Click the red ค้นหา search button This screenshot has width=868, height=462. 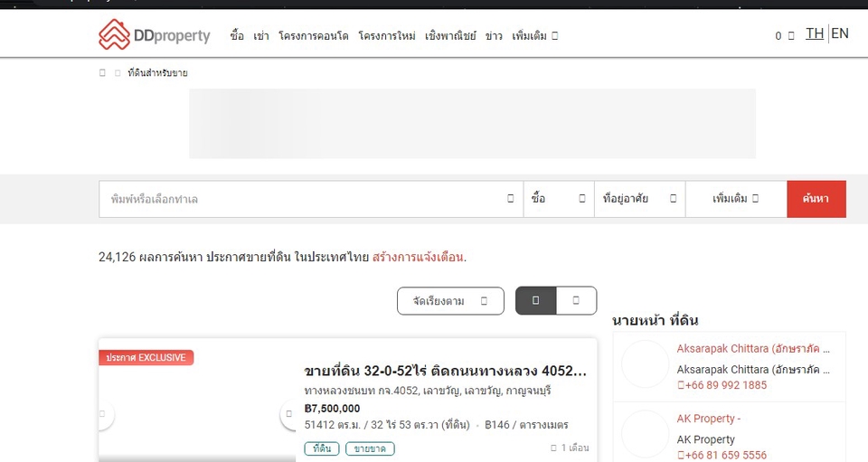816,199
